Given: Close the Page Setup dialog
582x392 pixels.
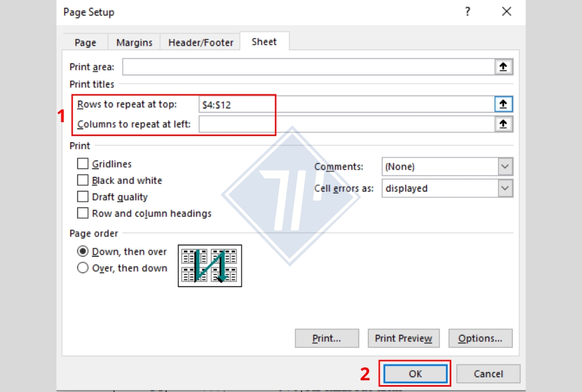Looking at the screenshot, I should point(507,12).
